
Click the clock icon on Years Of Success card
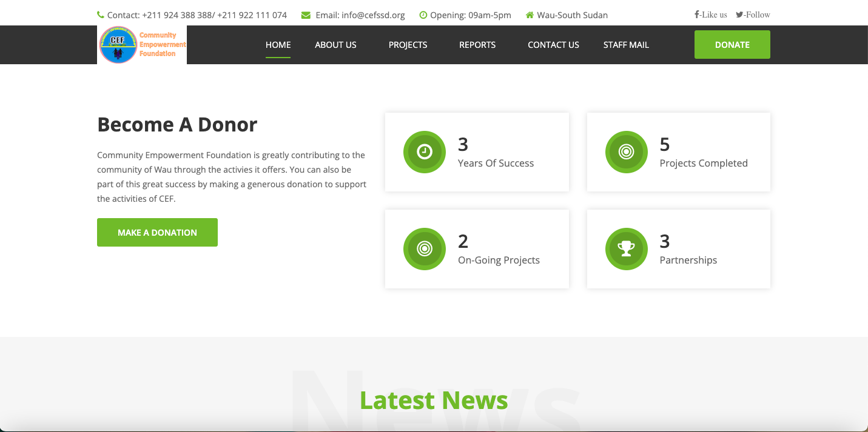(x=425, y=152)
